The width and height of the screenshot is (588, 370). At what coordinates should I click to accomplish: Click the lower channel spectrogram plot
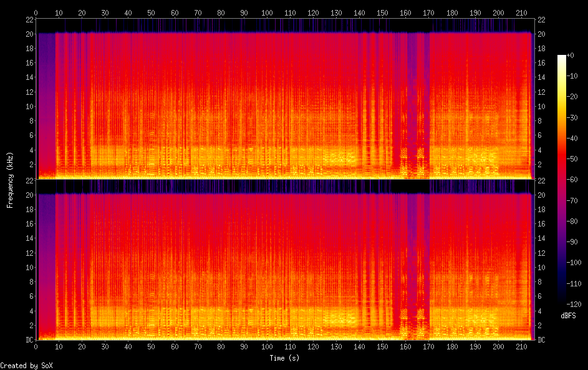pos(285,260)
